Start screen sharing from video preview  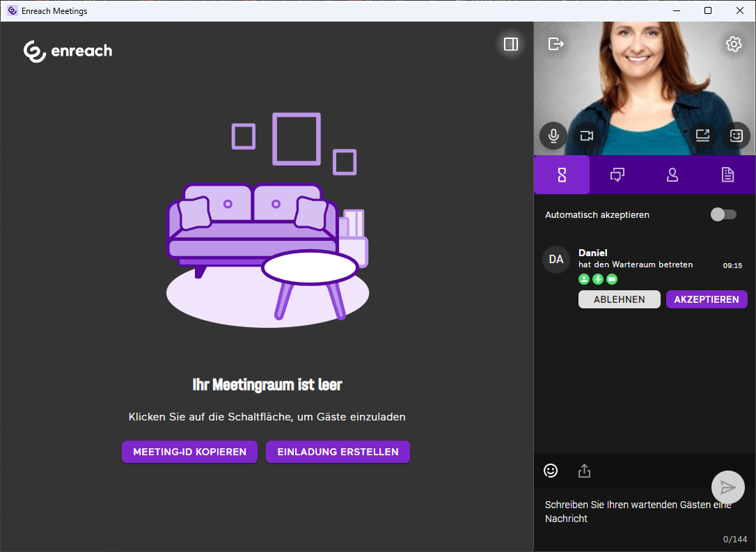[702, 136]
